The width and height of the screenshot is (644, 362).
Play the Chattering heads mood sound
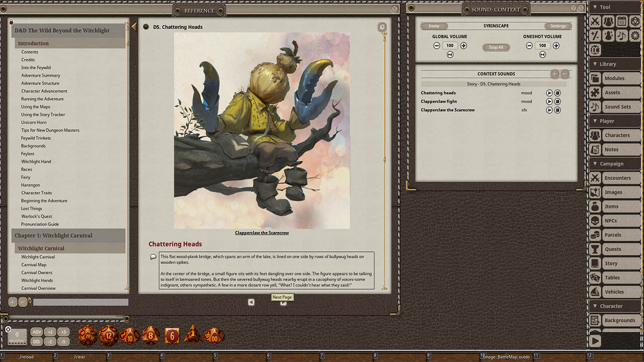549,93
